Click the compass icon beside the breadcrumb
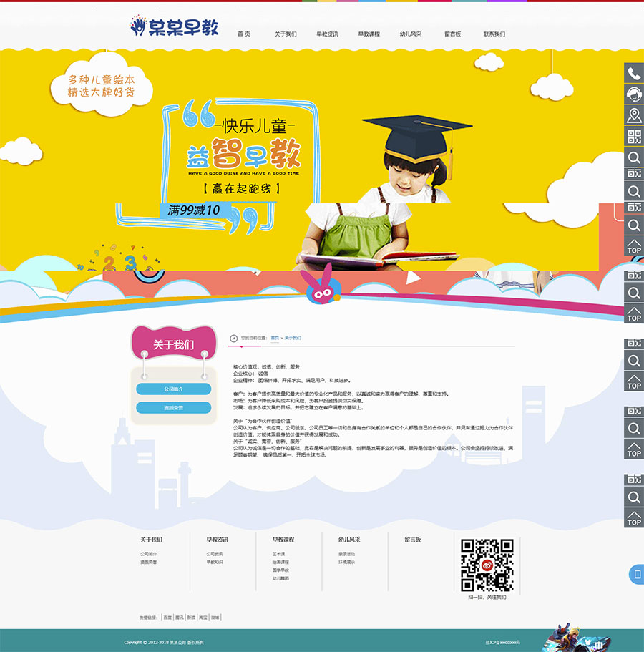The width and height of the screenshot is (644, 652). coord(233,338)
